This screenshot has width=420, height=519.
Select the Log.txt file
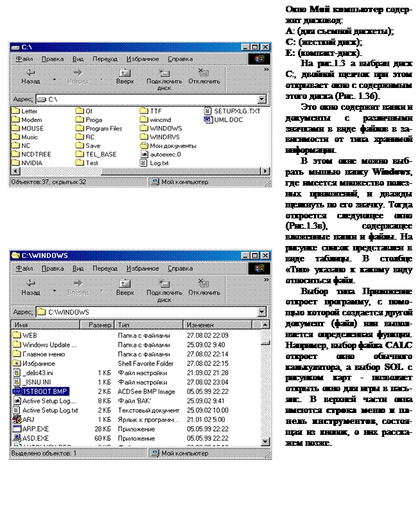[x=154, y=163]
